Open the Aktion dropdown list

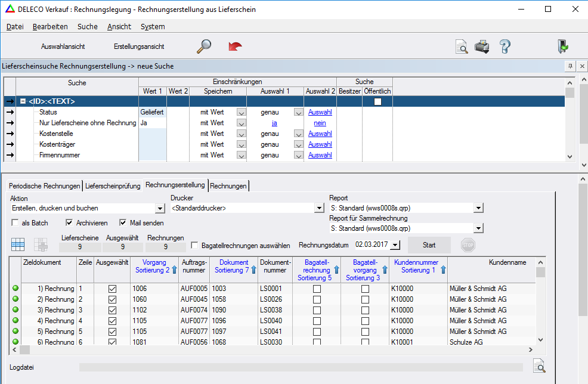click(x=159, y=208)
